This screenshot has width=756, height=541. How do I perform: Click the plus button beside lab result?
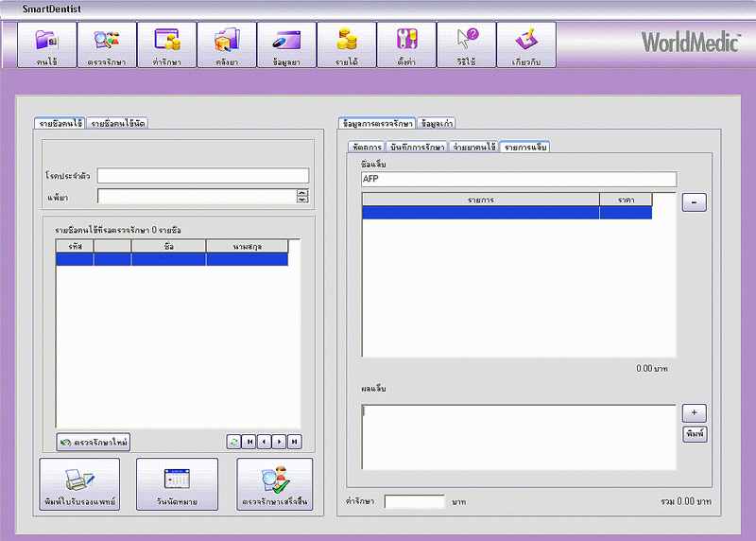pos(695,412)
